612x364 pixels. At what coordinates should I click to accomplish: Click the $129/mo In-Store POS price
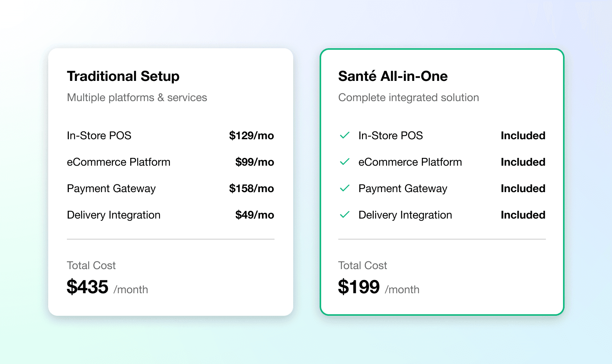[251, 135]
